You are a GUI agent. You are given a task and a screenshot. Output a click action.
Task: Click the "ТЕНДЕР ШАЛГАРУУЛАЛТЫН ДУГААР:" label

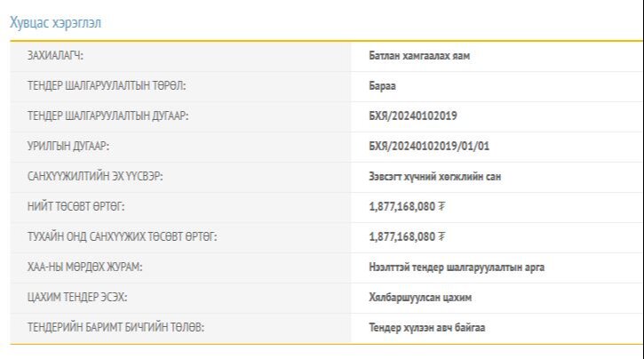[x=107, y=116]
